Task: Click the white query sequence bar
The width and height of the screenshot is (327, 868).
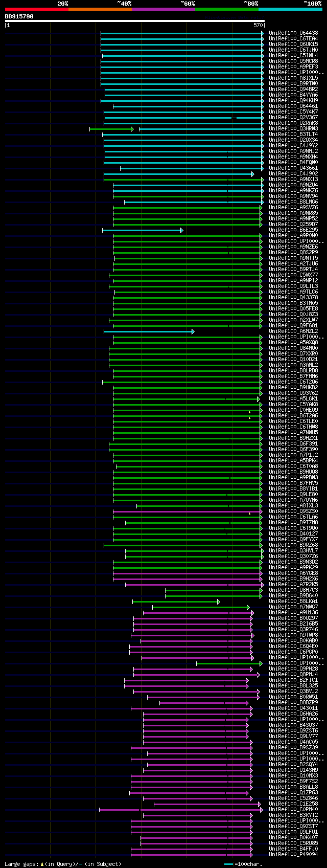Action: pos(134,21)
